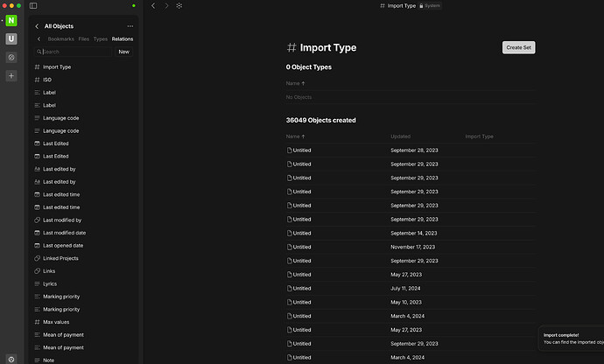This screenshot has height=364, width=604.
Task: Toggle the sidebar panel icon
Action: 33,6
